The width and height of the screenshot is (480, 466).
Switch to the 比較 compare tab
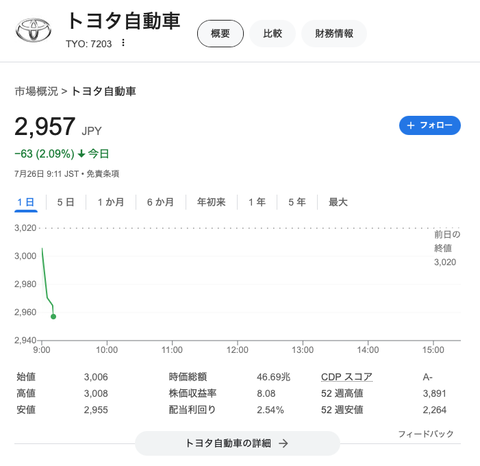point(272,33)
